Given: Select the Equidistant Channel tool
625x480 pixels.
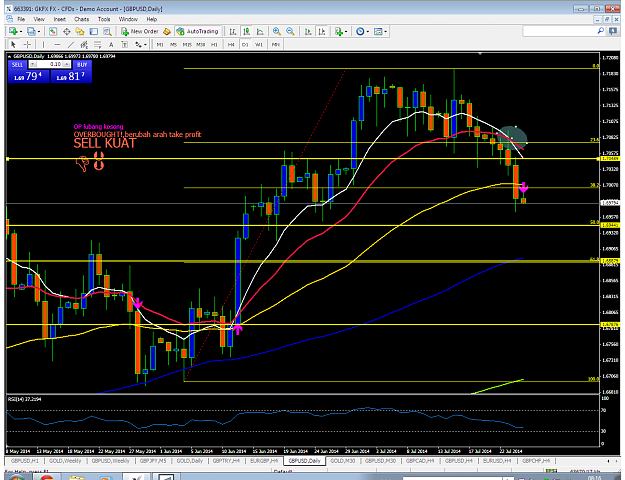Looking at the screenshot, I should point(84,44).
